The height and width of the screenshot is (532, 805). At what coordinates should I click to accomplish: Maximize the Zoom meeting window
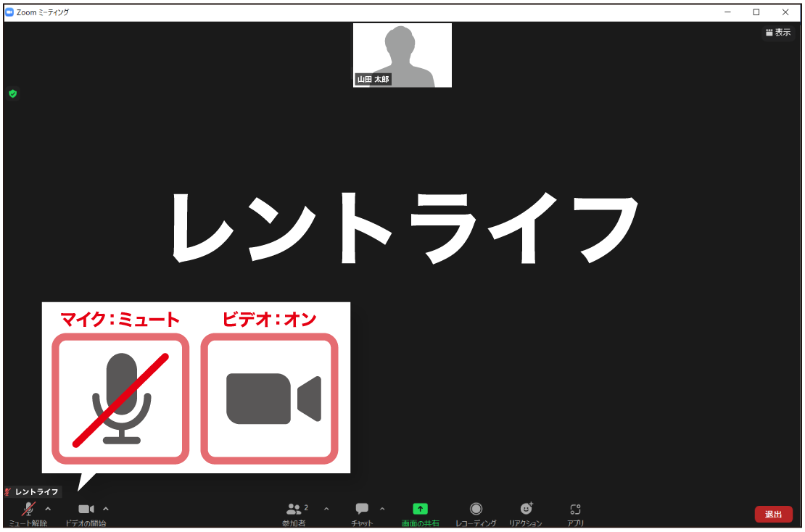pos(756,12)
